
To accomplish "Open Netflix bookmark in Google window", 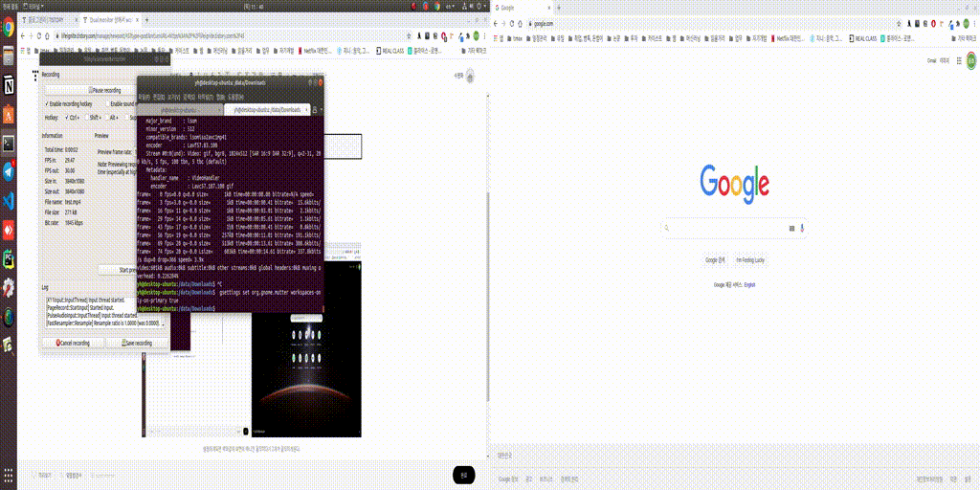I will pyautogui.click(x=788, y=38).
